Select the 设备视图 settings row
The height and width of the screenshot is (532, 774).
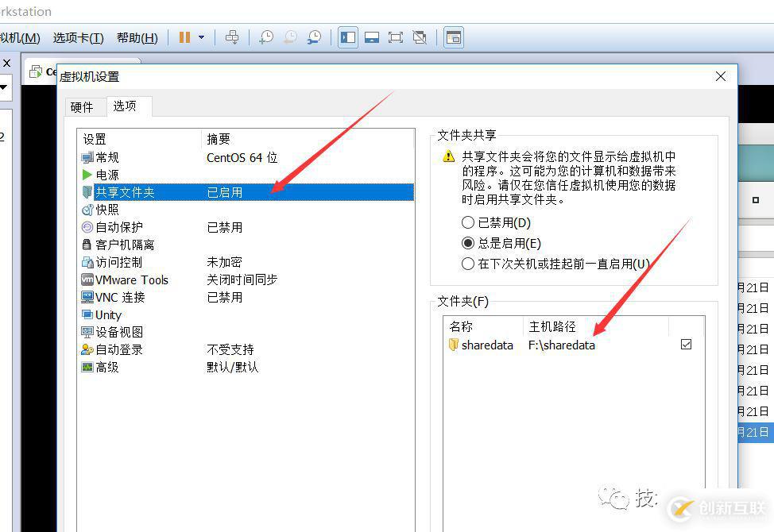(x=246, y=333)
